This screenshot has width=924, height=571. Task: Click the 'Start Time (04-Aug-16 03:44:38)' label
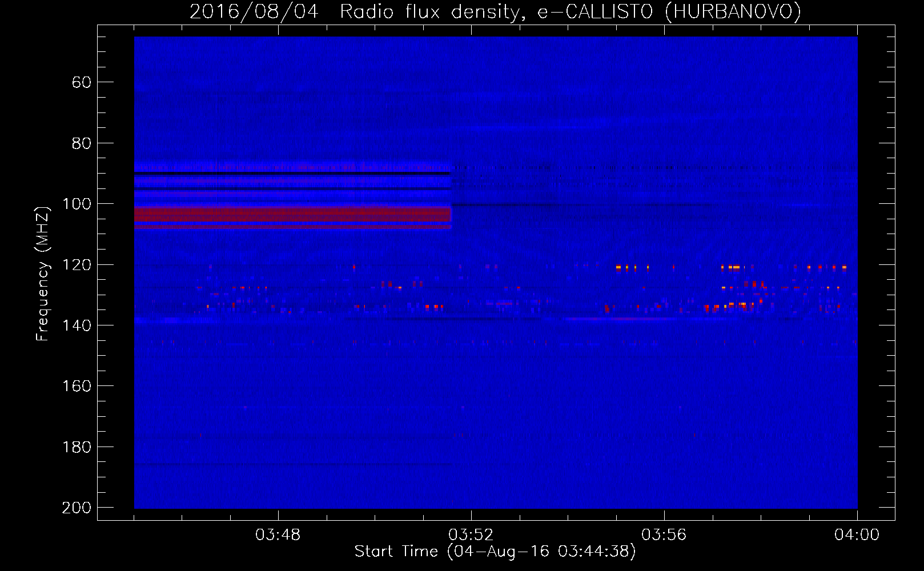click(x=495, y=552)
